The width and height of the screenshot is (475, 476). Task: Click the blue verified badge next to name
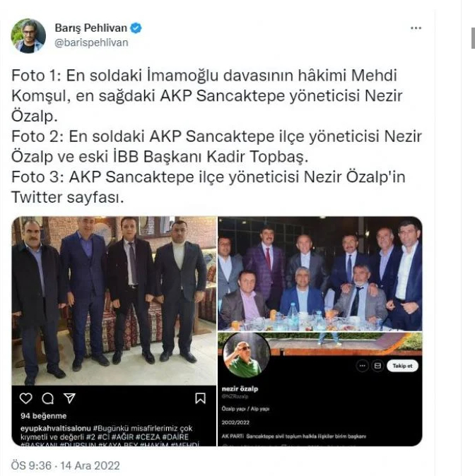point(136,28)
